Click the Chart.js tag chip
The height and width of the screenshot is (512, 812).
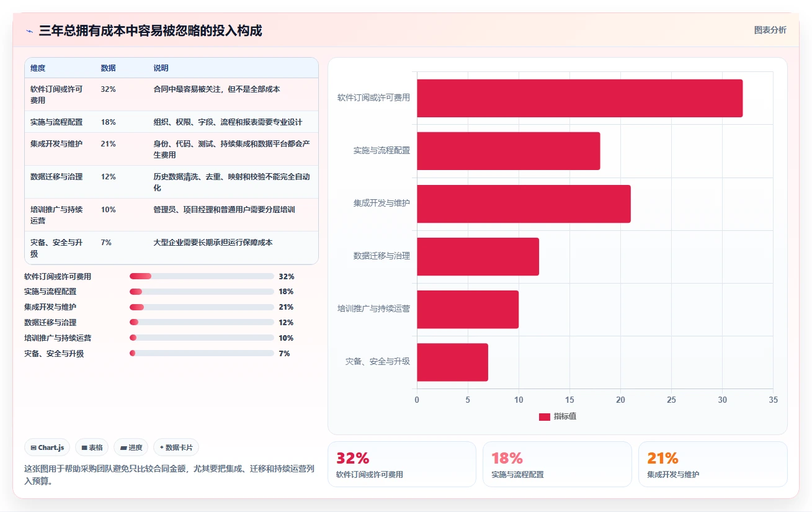47,447
